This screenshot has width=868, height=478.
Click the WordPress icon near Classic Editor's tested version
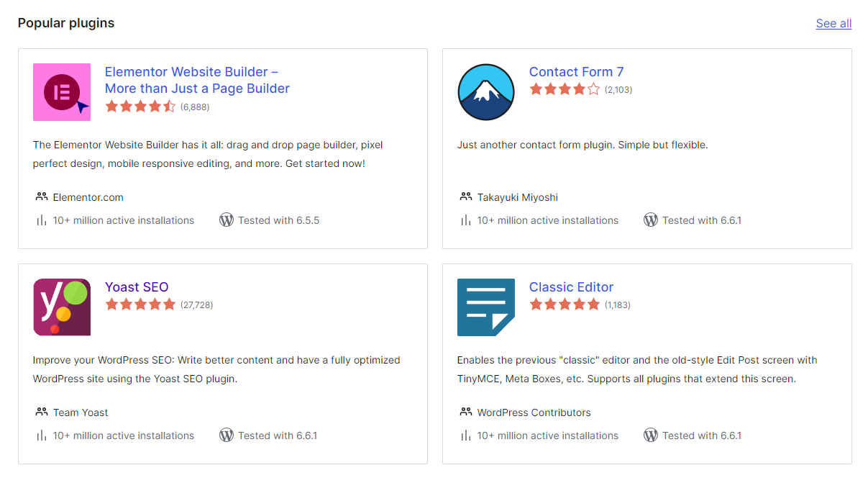tap(651, 435)
